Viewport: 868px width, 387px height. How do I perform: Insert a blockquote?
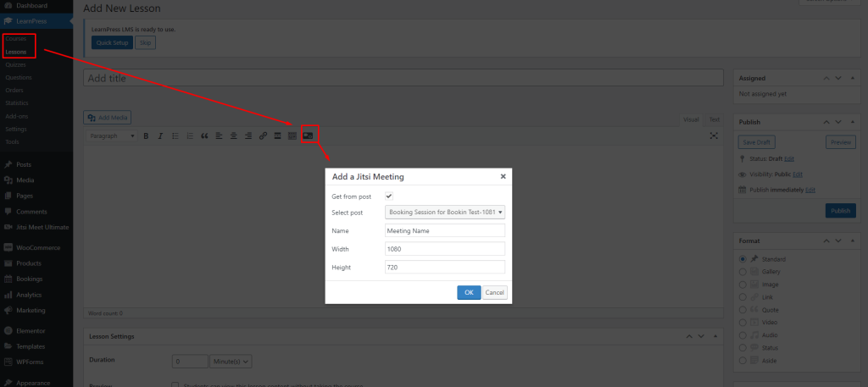click(x=204, y=136)
